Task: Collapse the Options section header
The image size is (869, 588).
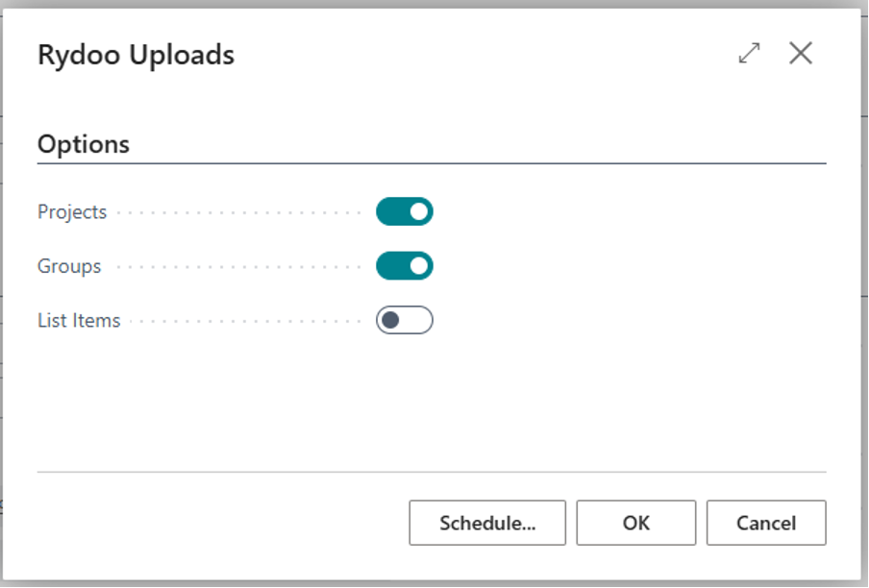Action: [84, 144]
